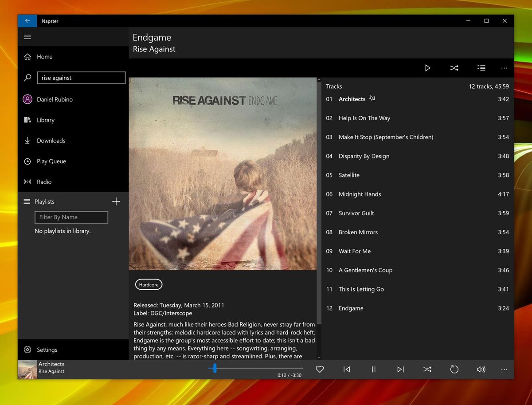
Task: Open the album's queue options icon
Action: tap(481, 68)
